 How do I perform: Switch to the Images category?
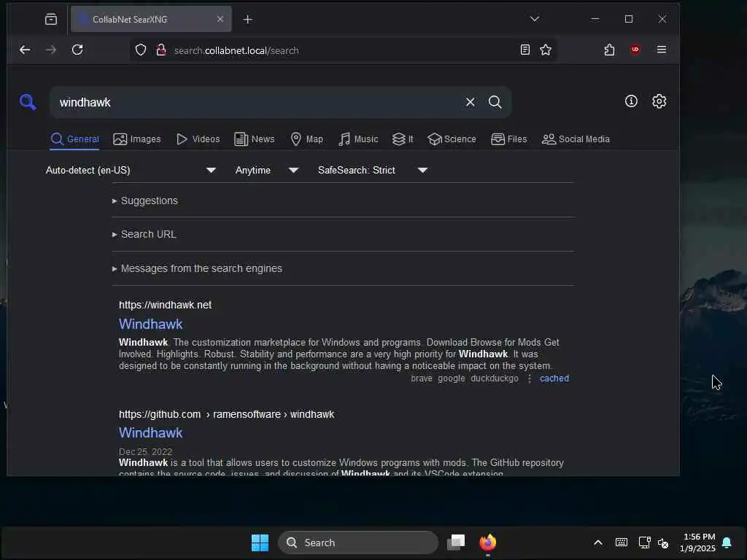[x=136, y=139]
